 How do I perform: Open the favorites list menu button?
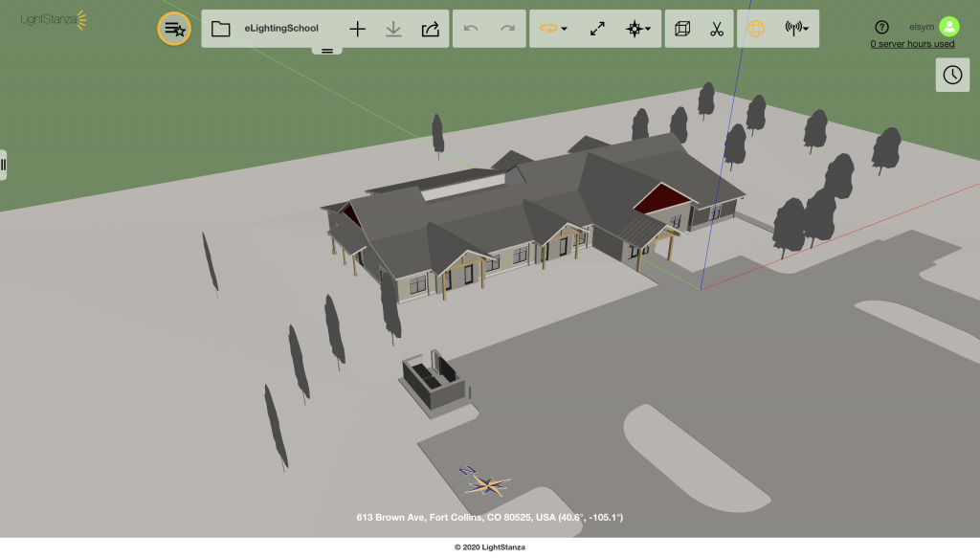click(x=174, y=29)
